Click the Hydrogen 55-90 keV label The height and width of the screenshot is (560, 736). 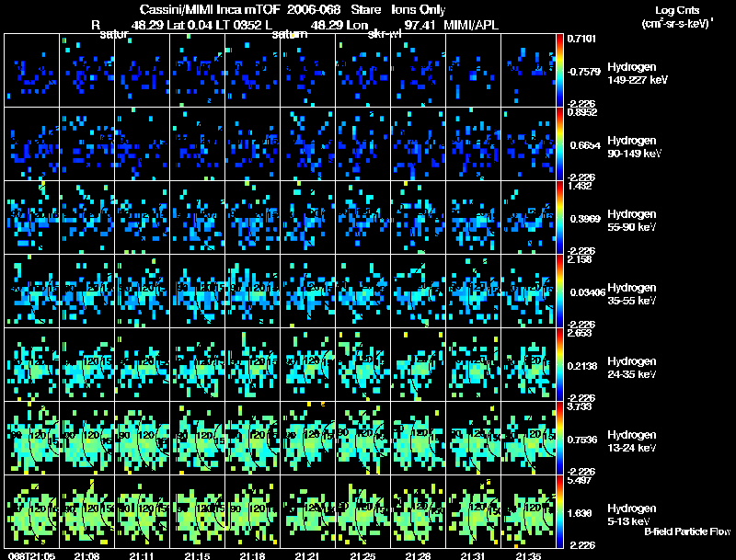[x=631, y=221]
